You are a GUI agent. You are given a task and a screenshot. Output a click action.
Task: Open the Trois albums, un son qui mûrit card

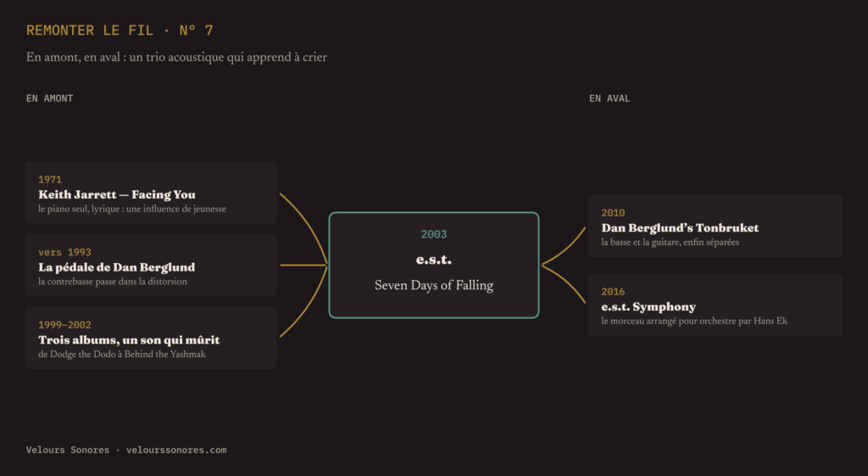click(151, 338)
